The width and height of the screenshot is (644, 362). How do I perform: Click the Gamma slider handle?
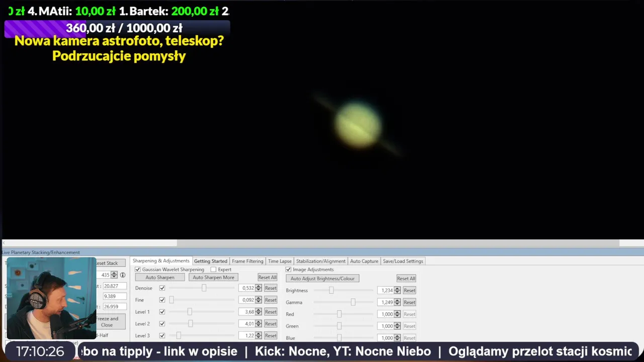(x=353, y=302)
